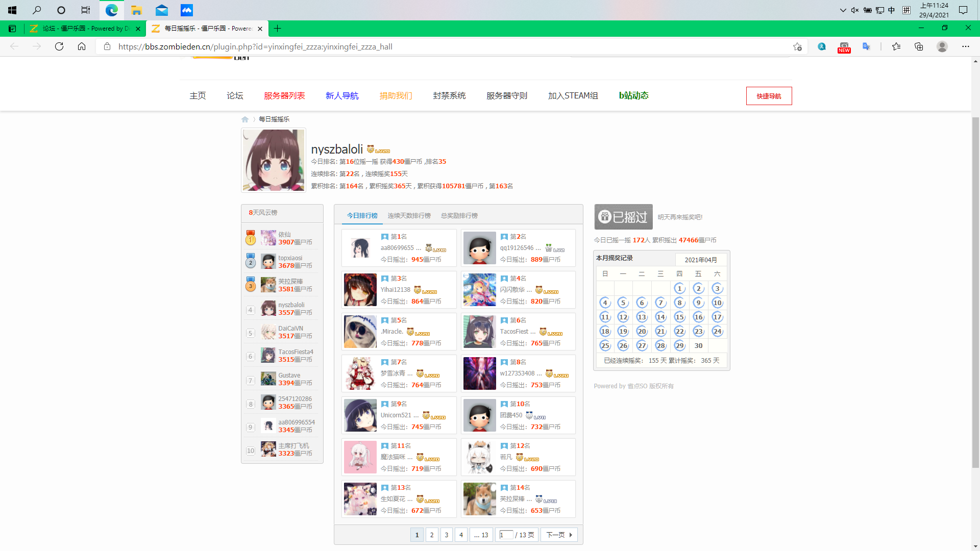Click the 快捷导航 button
This screenshot has width=980, height=551.
pos(769,95)
